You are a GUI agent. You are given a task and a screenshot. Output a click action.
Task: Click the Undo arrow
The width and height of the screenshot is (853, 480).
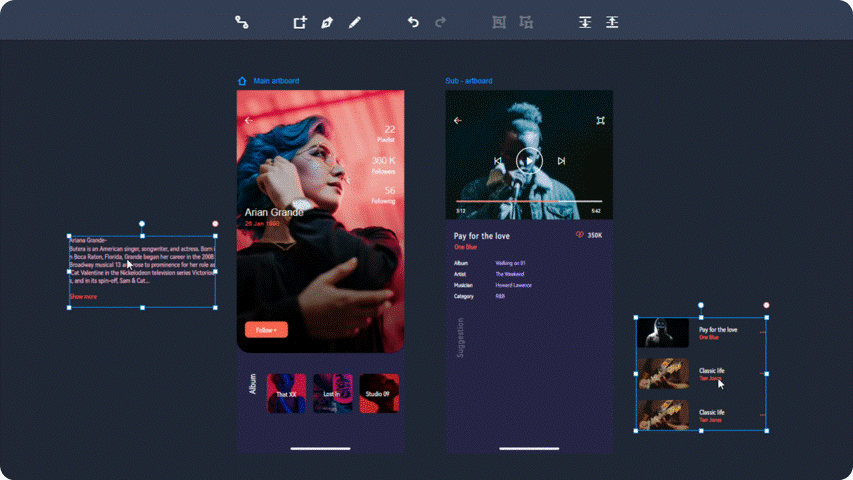413,22
